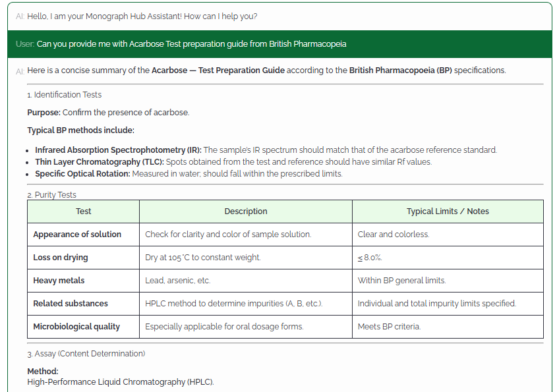Click the 'Description' table column header

pos(245,211)
